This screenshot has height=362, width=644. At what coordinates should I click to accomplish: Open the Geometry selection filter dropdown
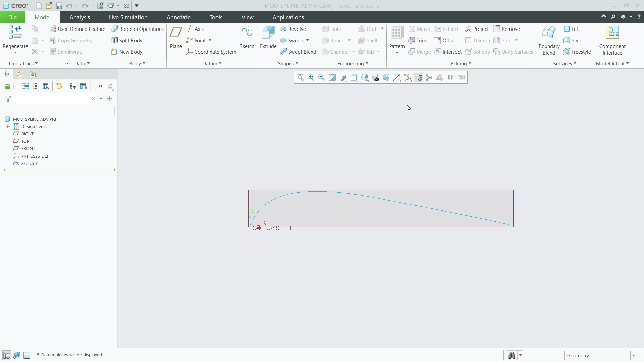[x=634, y=356]
